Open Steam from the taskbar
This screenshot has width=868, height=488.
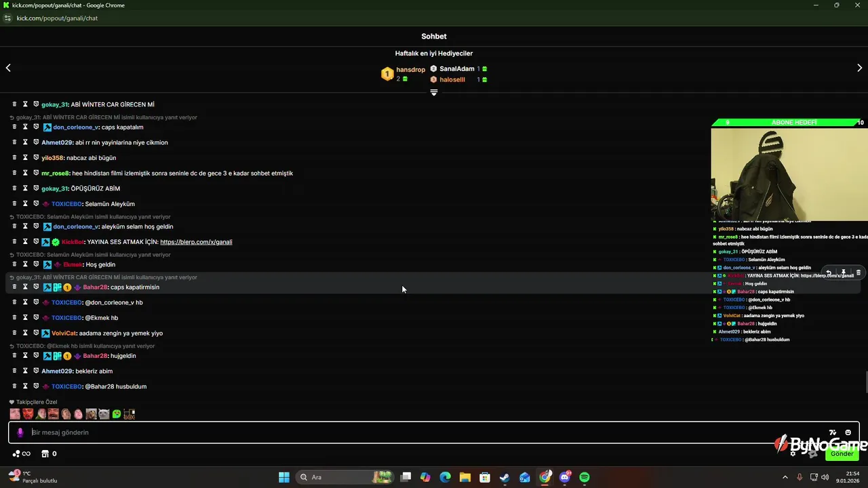[x=505, y=477]
